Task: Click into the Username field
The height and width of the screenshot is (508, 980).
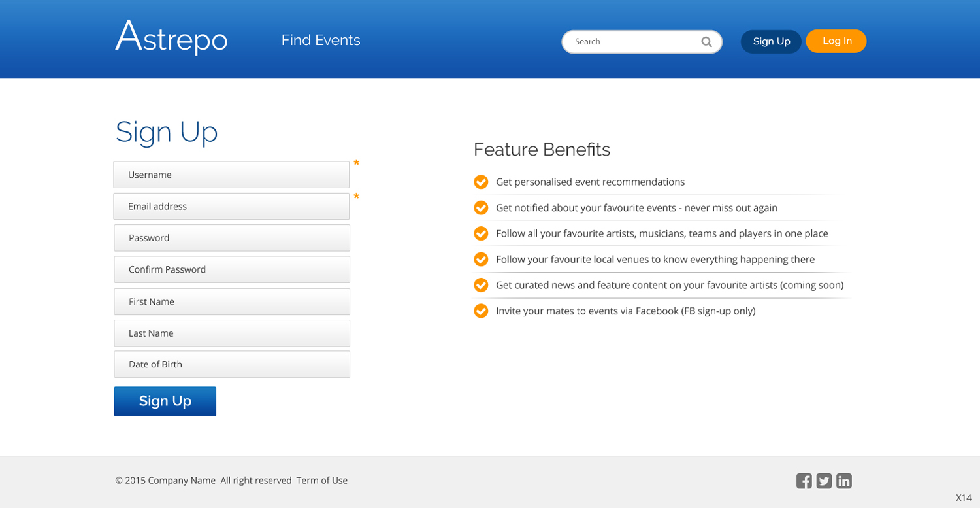Action: pyautogui.click(x=231, y=175)
